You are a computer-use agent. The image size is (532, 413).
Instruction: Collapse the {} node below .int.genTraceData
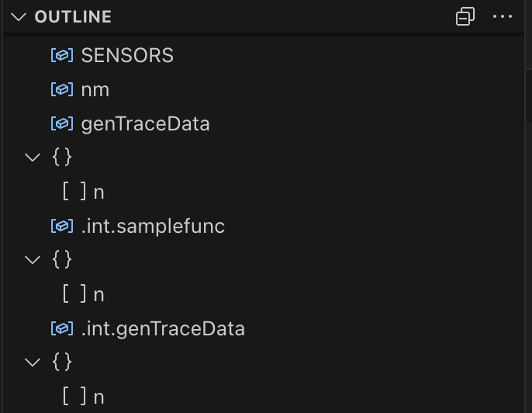tap(32, 363)
